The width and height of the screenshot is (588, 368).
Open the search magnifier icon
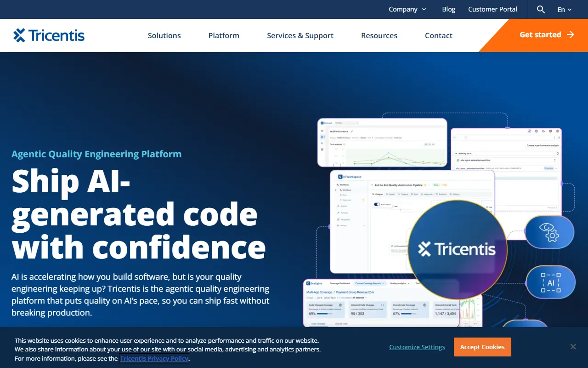(541, 9)
